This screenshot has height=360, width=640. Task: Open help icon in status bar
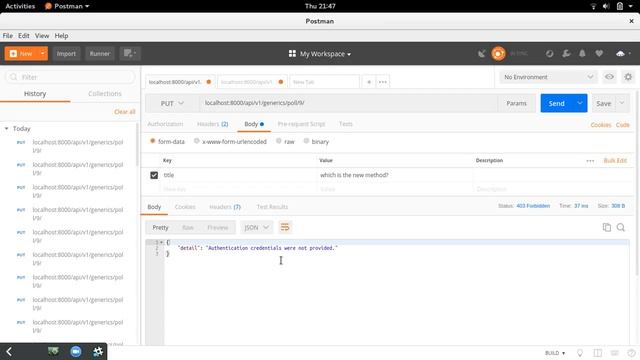(631, 353)
